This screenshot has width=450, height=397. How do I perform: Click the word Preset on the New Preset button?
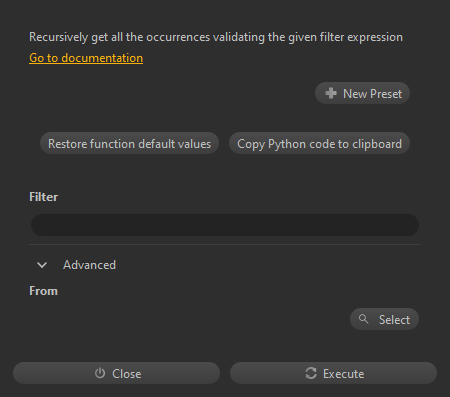click(386, 94)
